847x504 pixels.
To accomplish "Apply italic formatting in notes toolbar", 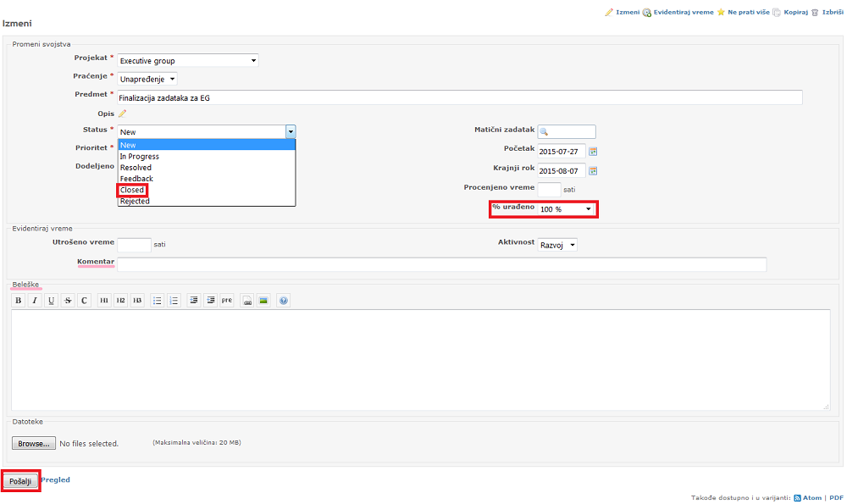I will tap(35, 301).
